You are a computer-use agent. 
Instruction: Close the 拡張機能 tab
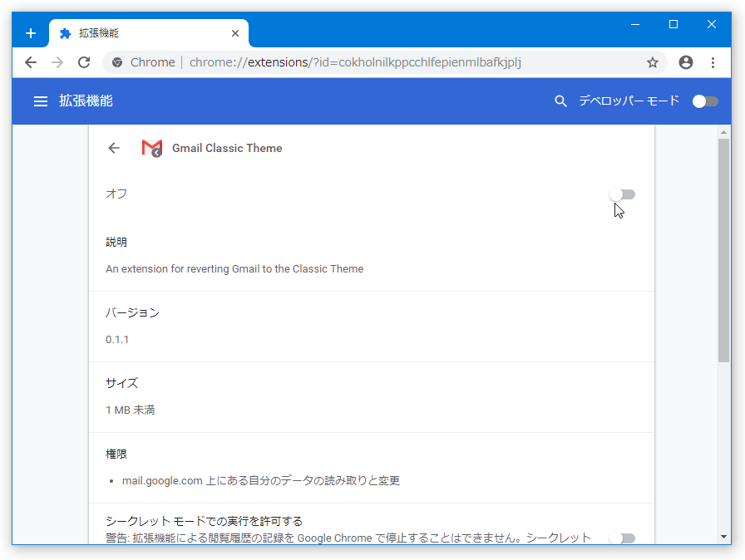coord(235,33)
